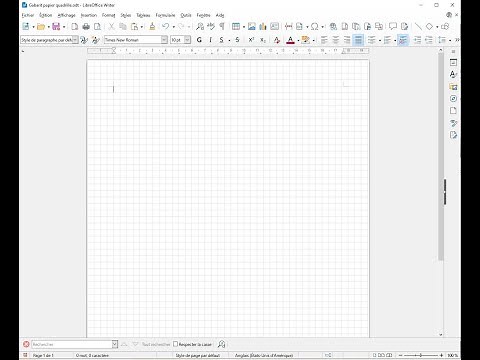Screen dimensions: 480x360
Task: Click the New document icon
Action: click(x=26, y=26)
